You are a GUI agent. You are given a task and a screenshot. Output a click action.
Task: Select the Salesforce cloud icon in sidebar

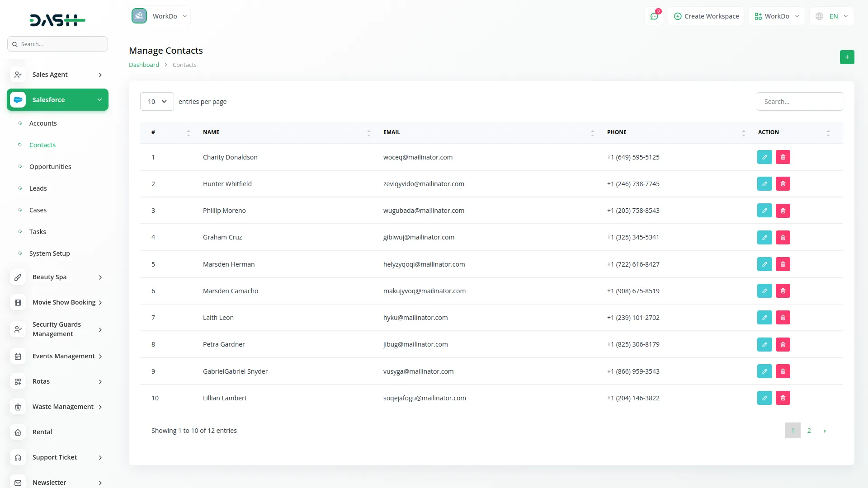tap(18, 99)
